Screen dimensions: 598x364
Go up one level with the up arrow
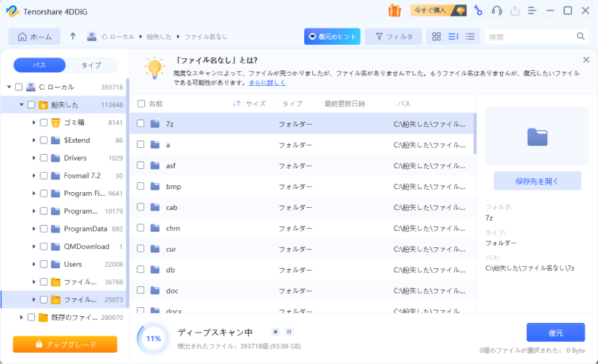pos(73,36)
